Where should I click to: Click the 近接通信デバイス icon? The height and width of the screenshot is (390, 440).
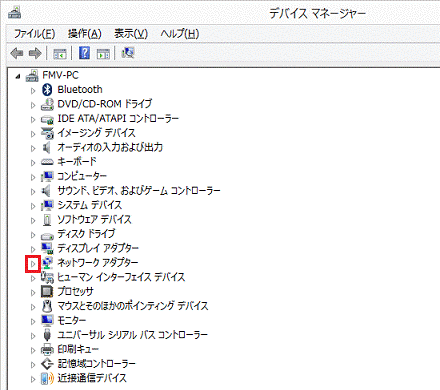[47, 378]
